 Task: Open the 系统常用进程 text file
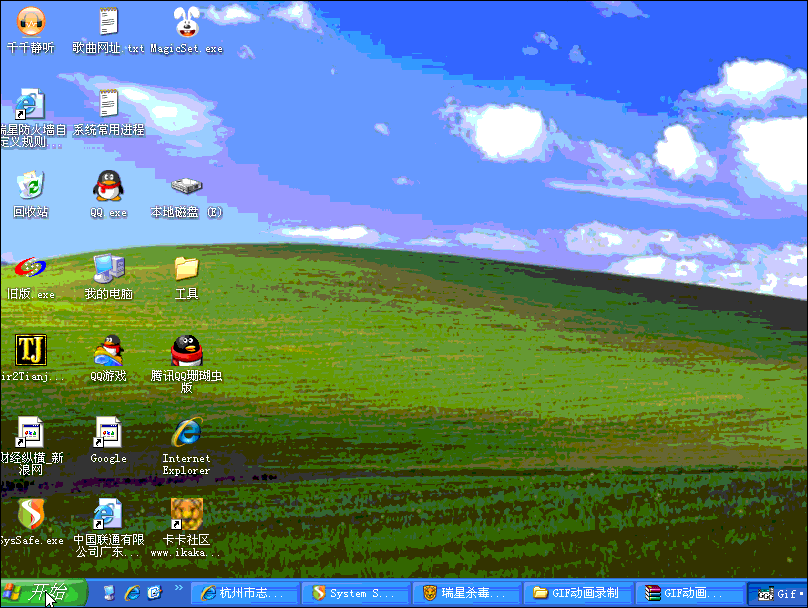pos(108,103)
